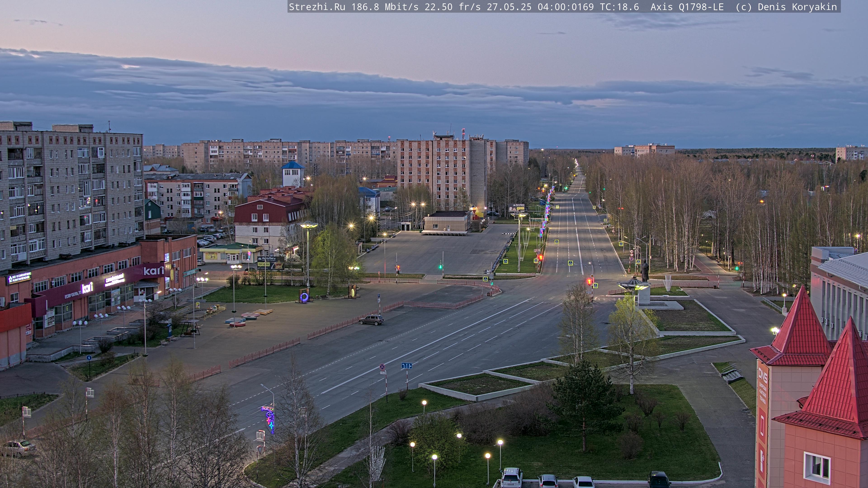Click the "Axis Q1798-LE" camera model text
The width and height of the screenshot is (868, 488).
point(687,7)
